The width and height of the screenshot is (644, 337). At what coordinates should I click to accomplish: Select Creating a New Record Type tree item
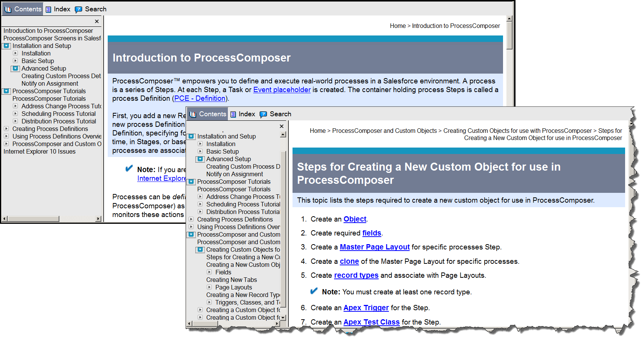243,295
